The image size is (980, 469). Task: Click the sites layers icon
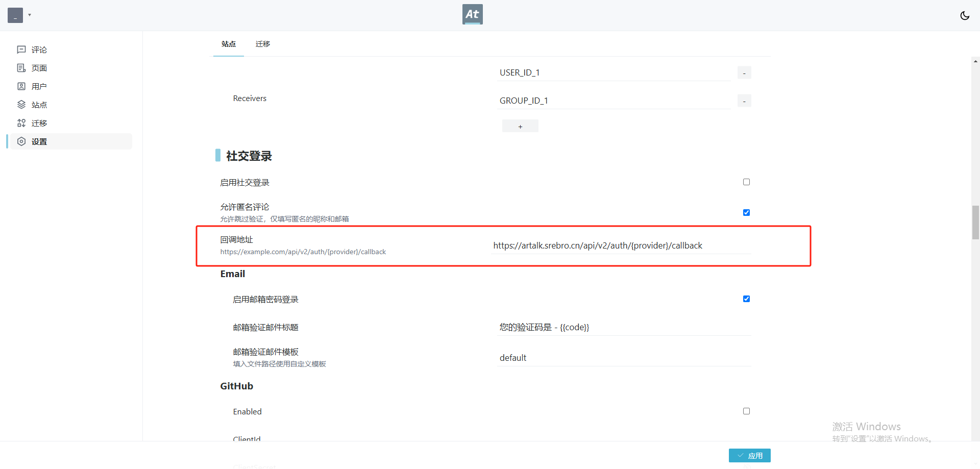tap(21, 105)
